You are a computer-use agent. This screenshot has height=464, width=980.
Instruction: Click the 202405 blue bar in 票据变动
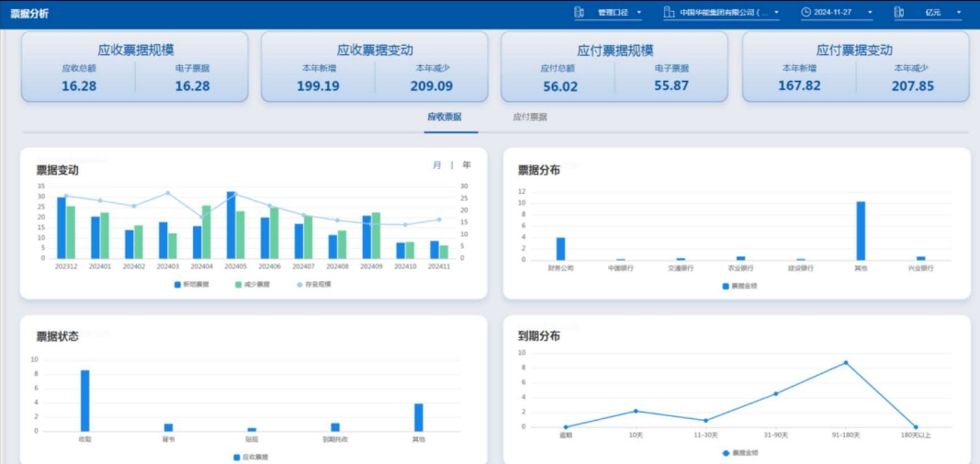pyautogui.click(x=231, y=225)
